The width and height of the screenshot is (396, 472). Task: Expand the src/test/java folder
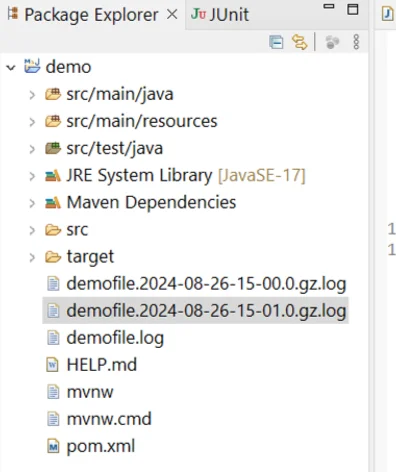pos(32,149)
